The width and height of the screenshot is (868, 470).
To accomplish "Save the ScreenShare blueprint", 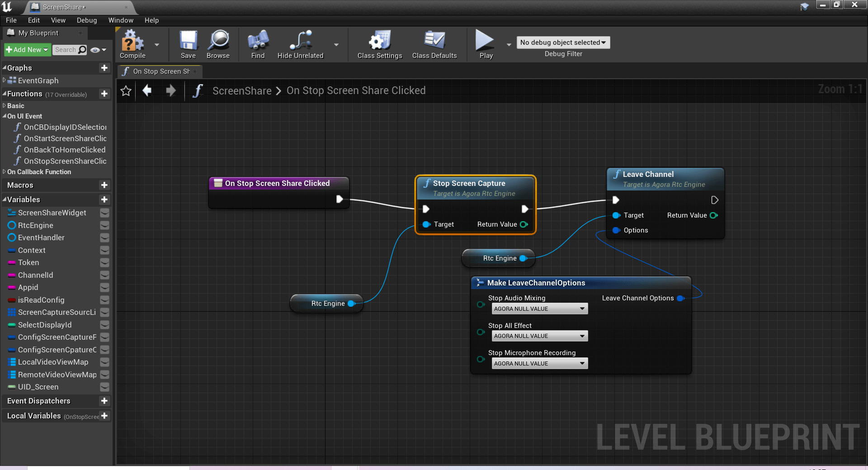I will (188, 44).
